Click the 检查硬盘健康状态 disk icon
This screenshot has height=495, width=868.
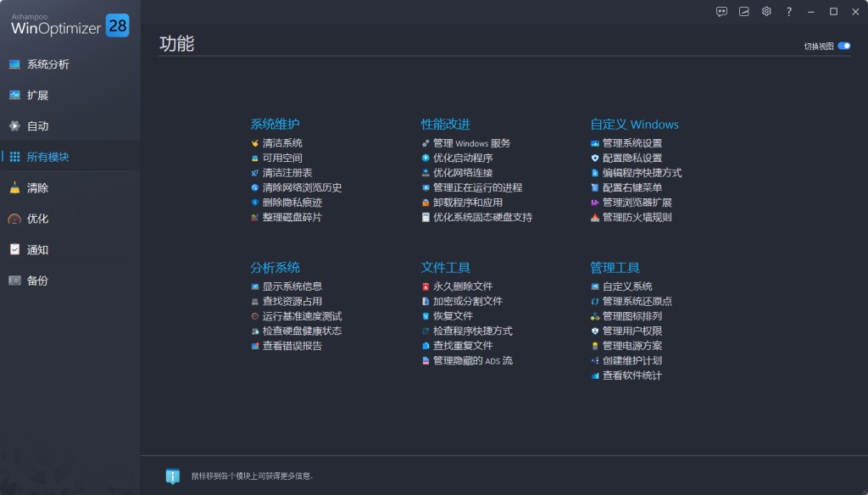[x=254, y=331]
